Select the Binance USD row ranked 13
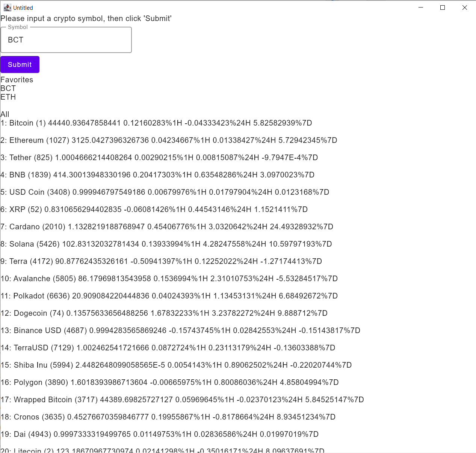Screen dimensions: 476x453 click(x=180, y=330)
